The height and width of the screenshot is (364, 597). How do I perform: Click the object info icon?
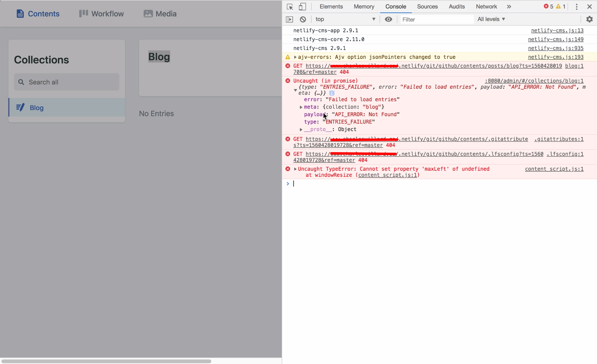(332, 93)
